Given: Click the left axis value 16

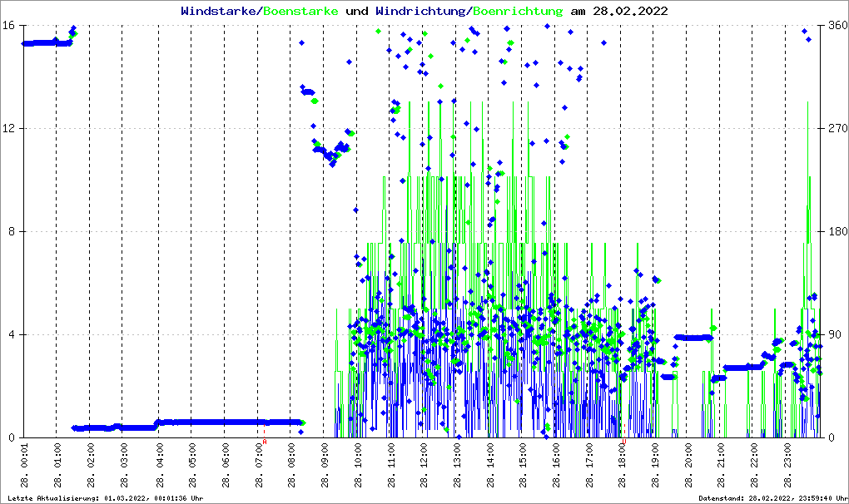Looking at the screenshot, I should tap(8, 26).
